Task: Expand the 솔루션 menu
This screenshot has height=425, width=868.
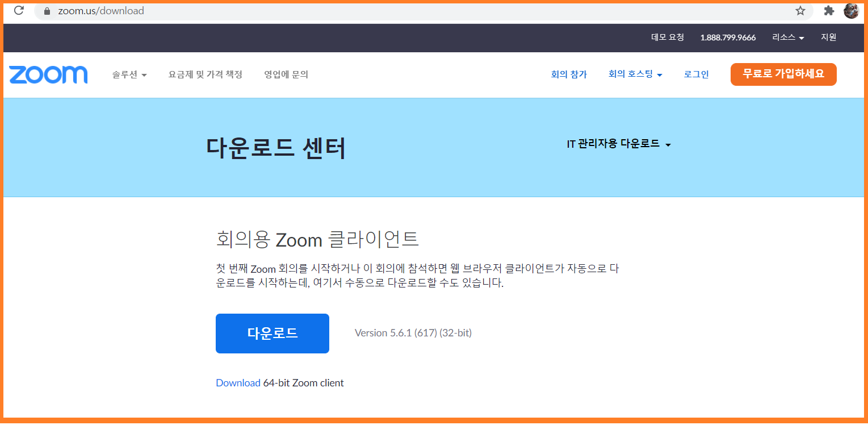Action: point(129,74)
